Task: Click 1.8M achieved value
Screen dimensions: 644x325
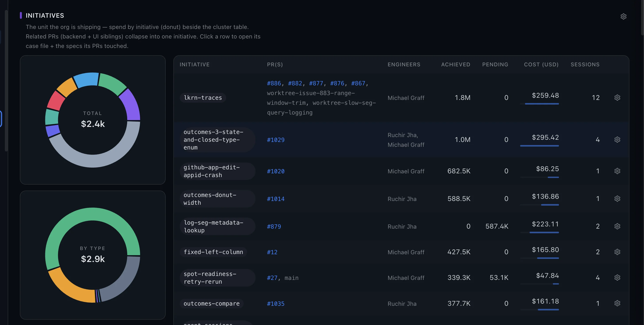Action: coord(462,97)
